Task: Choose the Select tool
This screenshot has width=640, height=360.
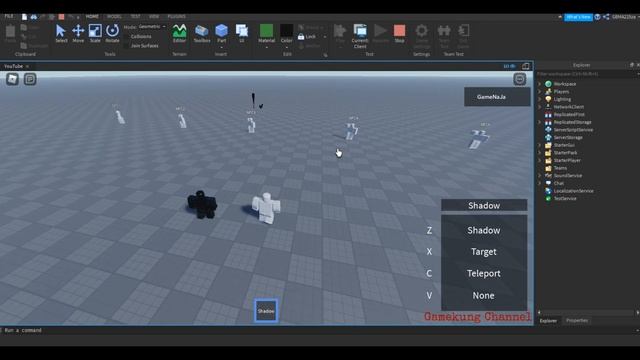Action: (x=61, y=33)
